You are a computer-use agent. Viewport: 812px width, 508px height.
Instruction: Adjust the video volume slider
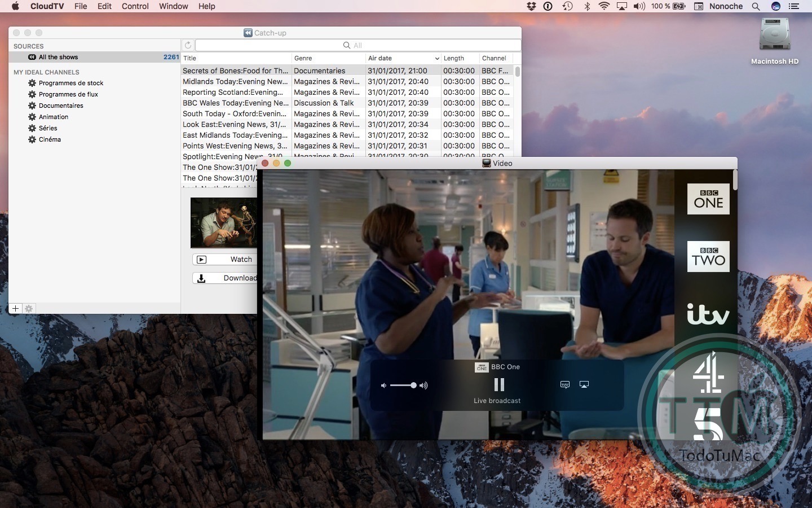point(404,385)
